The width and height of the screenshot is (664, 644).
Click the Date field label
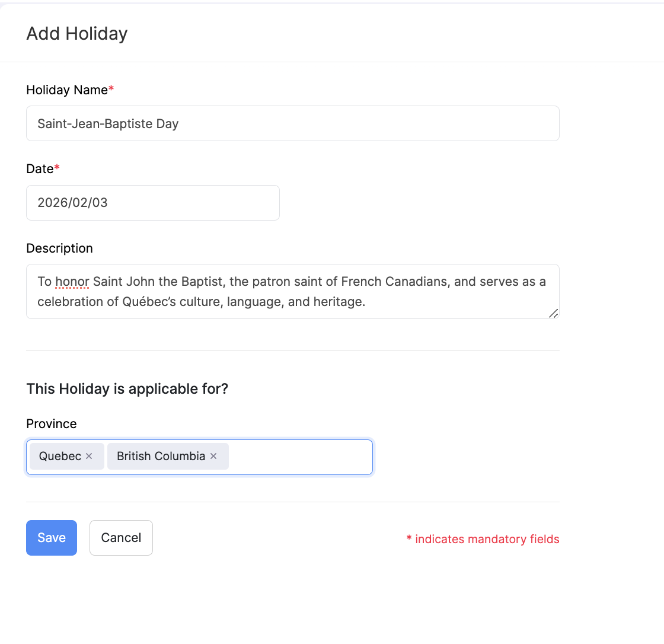pyautogui.click(x=40, y=169)
